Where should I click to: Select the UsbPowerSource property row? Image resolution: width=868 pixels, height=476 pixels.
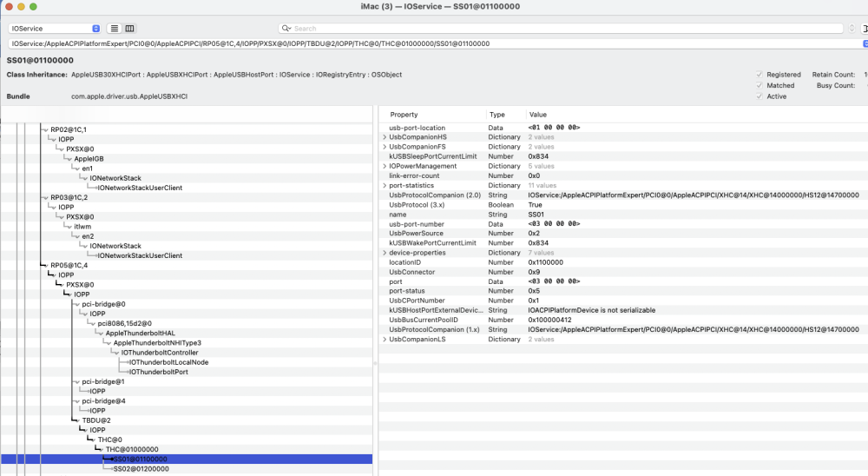pyautogui.click(x=623, y=234)
